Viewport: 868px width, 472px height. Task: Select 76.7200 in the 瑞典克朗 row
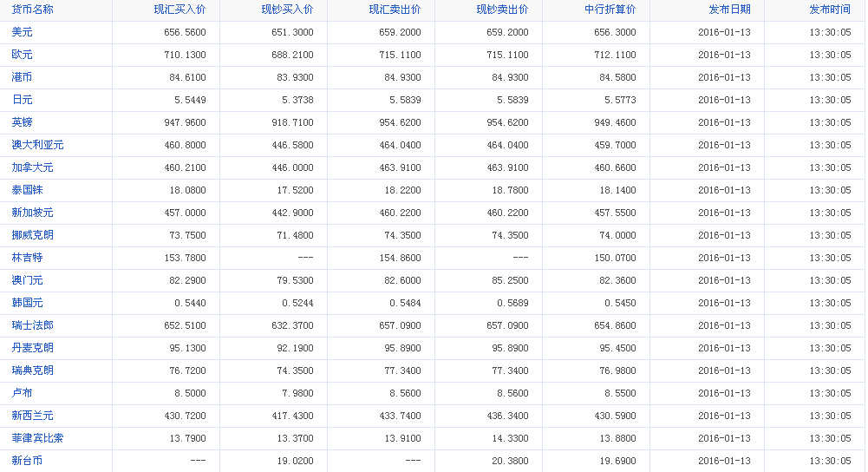[187, 370]
